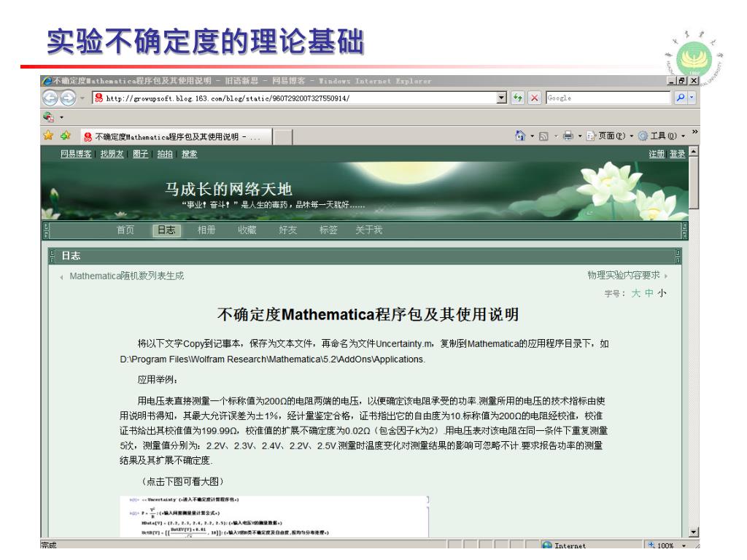This screenshot has width=747, height=560.
Task: Click the Add to Favorites star icon
Action: [x=65, y=136]
